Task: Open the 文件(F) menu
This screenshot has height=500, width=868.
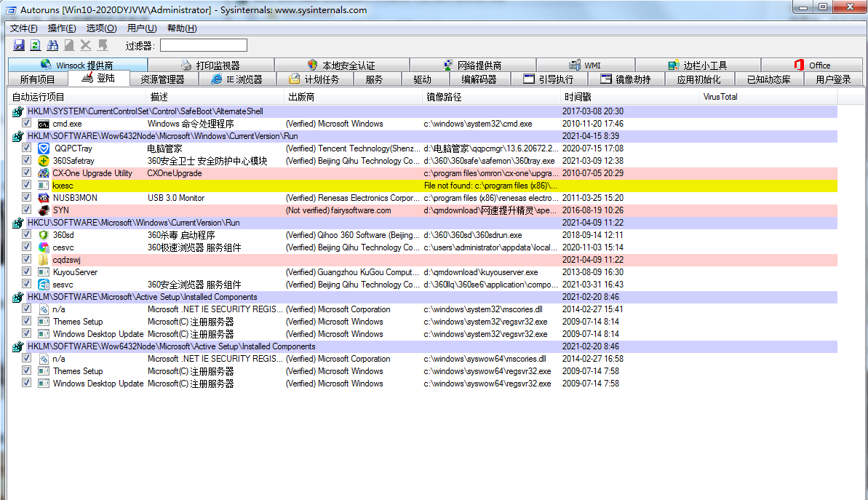Action: click(24, 28)
